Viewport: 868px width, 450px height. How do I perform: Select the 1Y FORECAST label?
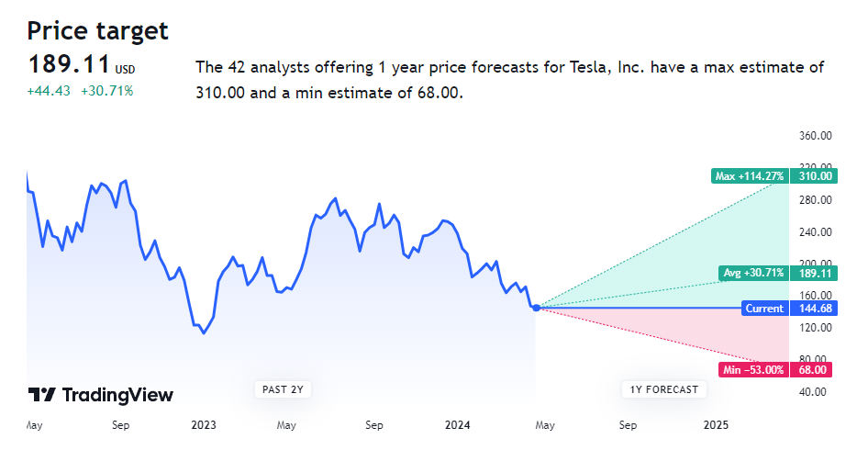[x=664, y=389]
